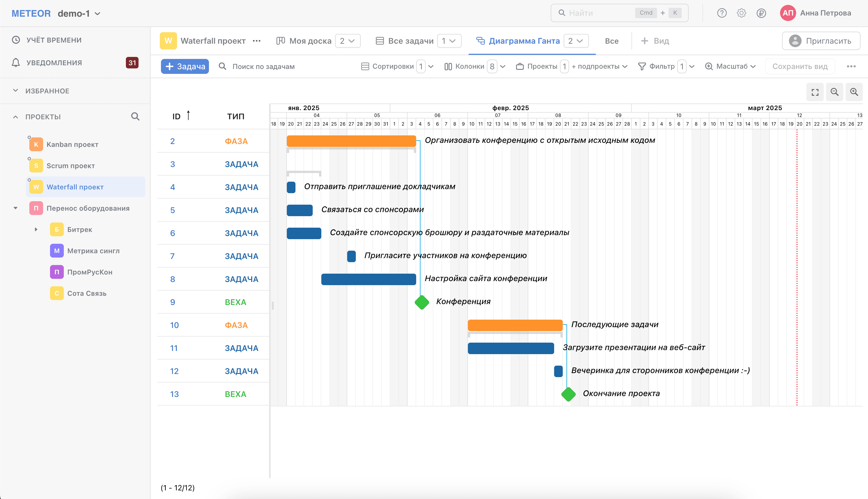Click the Битрек project icon
The height and width of the screenshot is (499, 868).
coord(57,229)
